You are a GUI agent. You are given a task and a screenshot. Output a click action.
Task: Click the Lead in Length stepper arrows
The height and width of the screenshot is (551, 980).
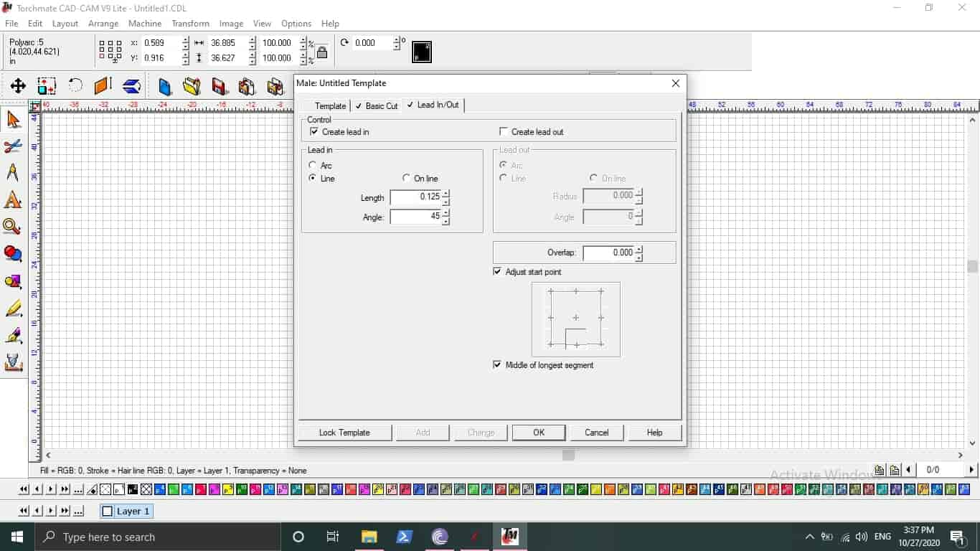point(446,197)
